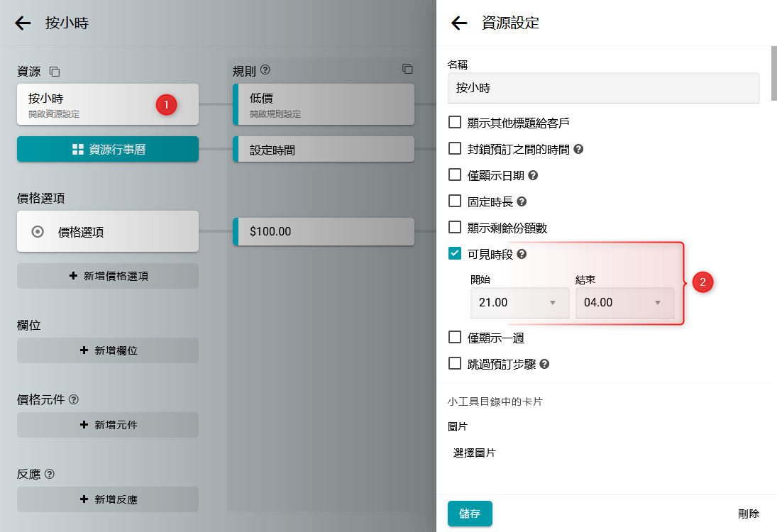Click the 名稱 text input field
The image size is (777, 532).
(x=603, y=89)
